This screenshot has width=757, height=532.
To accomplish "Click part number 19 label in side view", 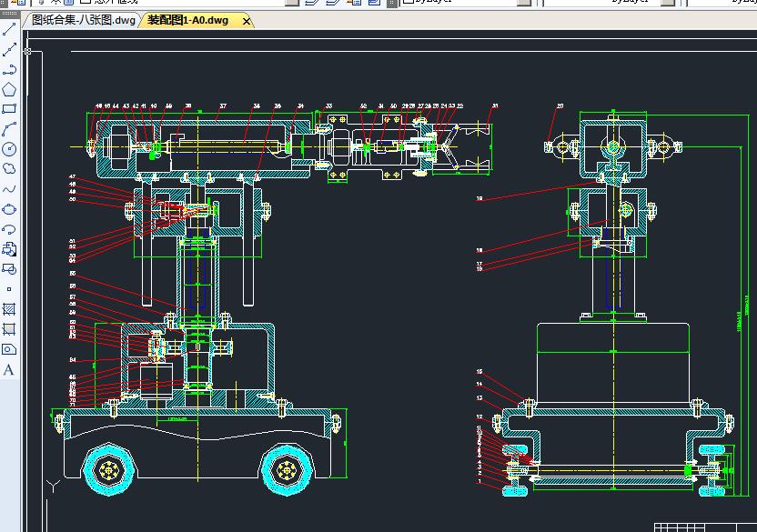I will pos(479,198).
